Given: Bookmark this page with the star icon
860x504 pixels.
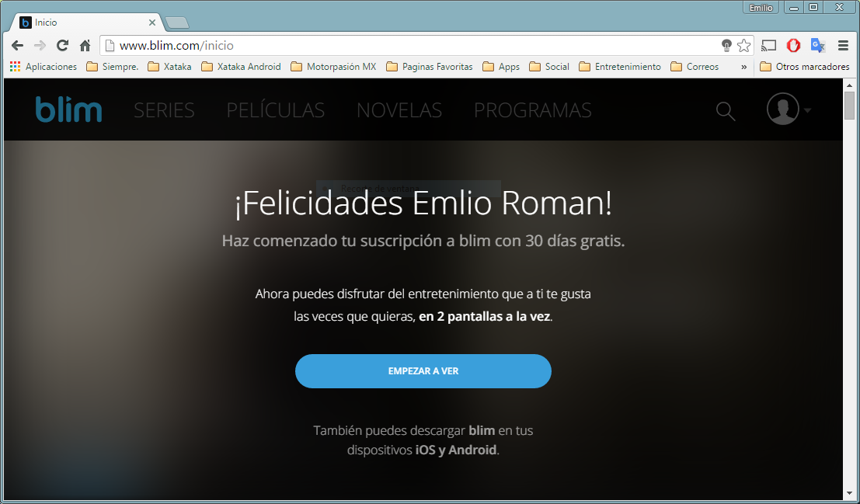Looking at the screenshot, I should point(743,46).
